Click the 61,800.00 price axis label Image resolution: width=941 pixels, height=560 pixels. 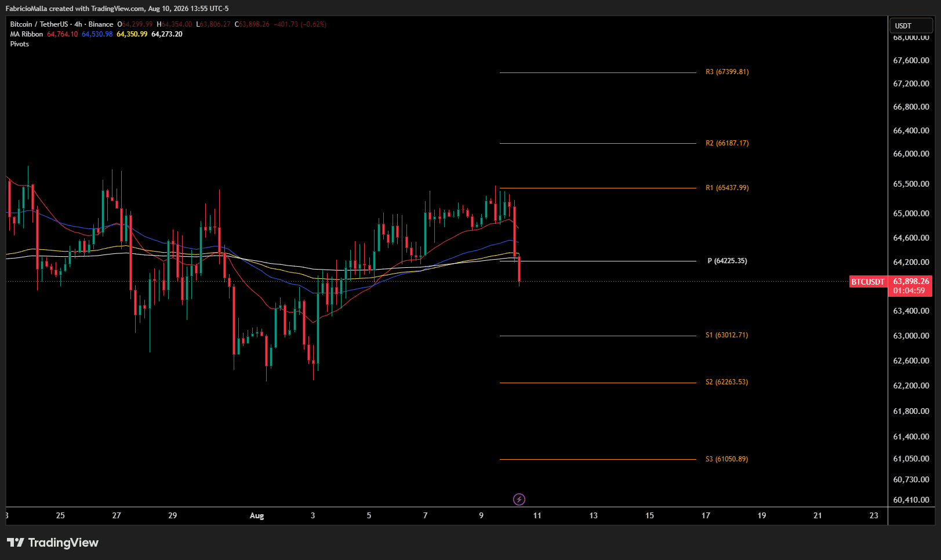click(x=911, y=411)
